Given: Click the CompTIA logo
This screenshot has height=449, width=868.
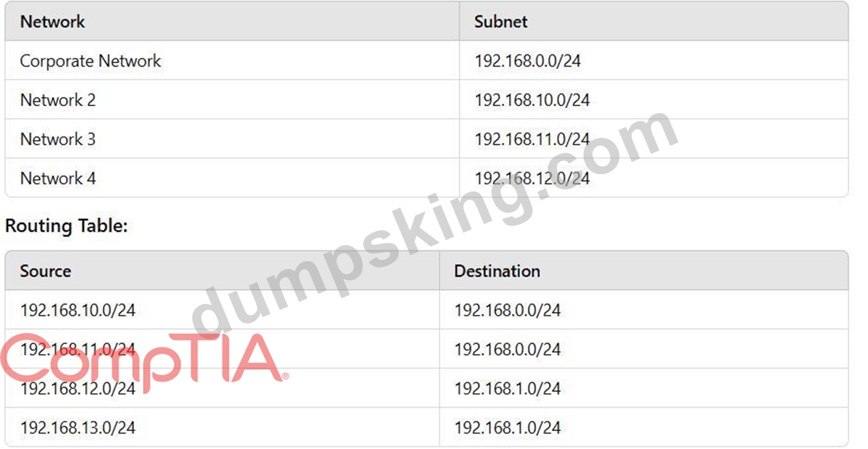Looking at the screenshot, I should pos(144,361).
